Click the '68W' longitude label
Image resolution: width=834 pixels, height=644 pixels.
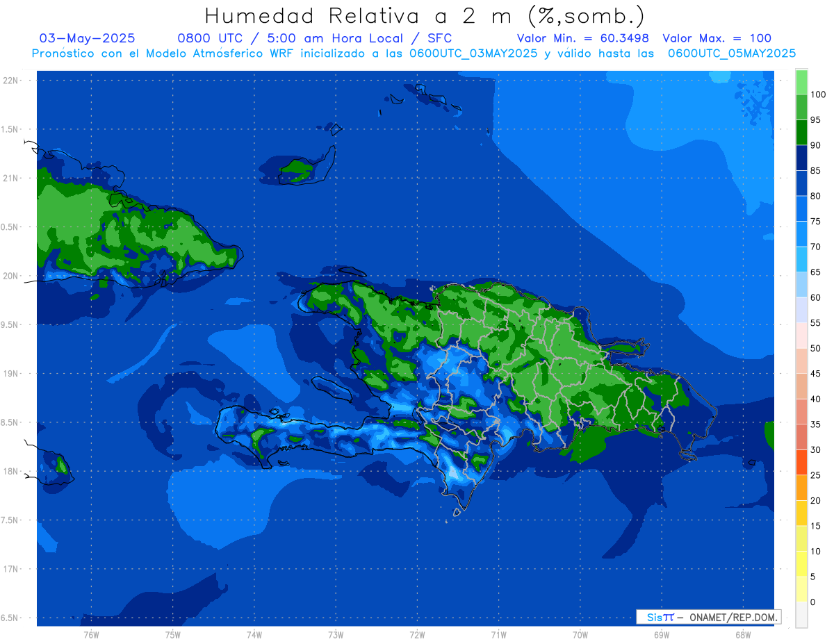743,635
